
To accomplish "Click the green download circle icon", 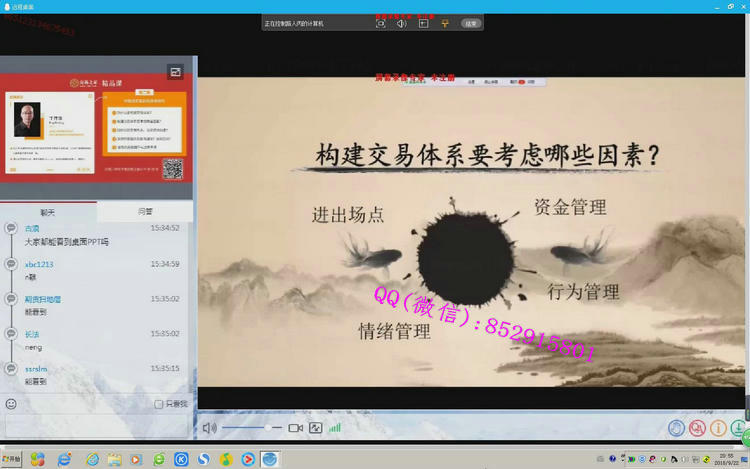I will 740,428.
